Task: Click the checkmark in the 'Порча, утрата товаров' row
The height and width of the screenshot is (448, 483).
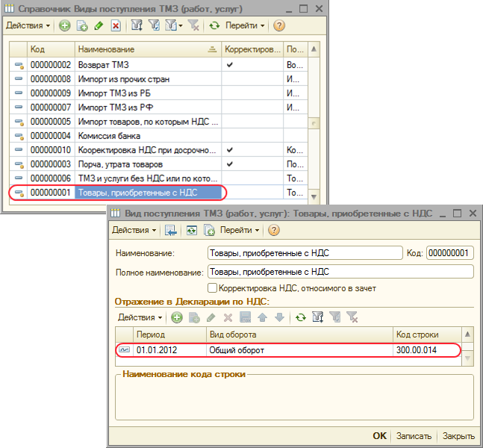Action: pyautogui.click(x=230, y=164)
